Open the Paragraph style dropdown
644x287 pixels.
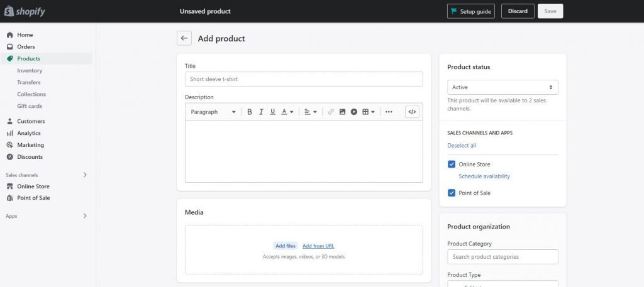(213, 112)
